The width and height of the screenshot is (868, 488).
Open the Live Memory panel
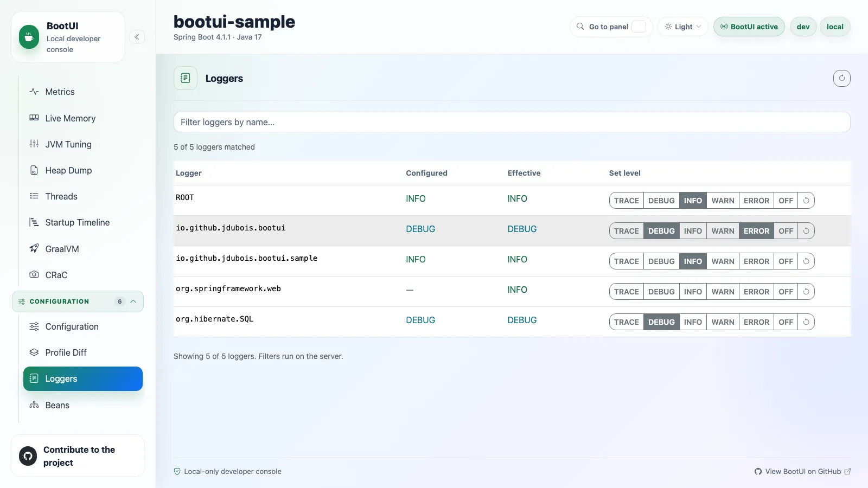[x=82, y=118]
